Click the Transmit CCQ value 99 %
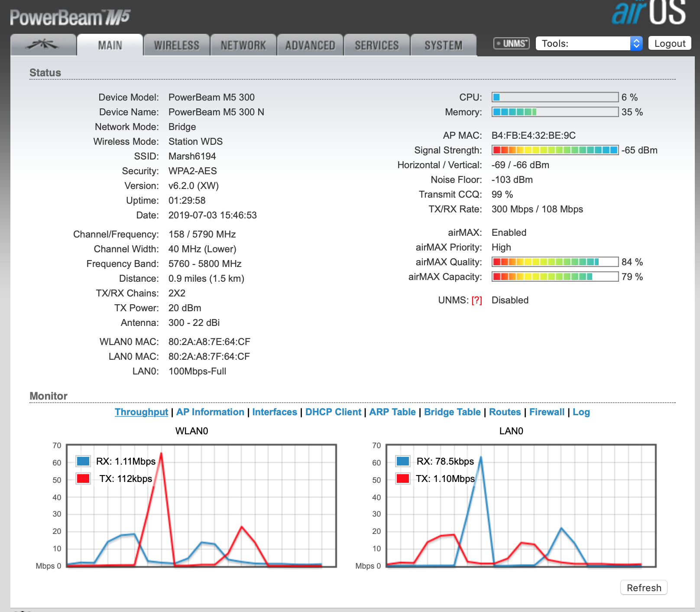Image resolution: width=700 pixels, height=612 pixels. coord(502,195)
